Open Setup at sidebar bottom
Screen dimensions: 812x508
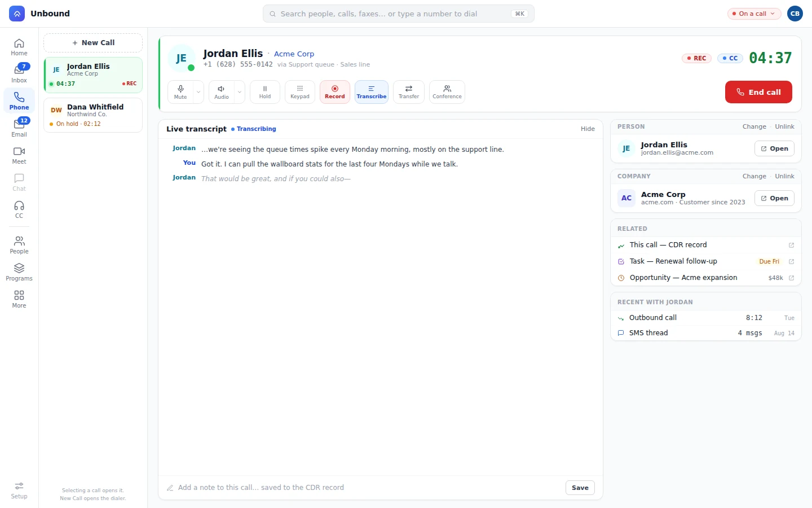pyautogui.click(x=19, y=490)
